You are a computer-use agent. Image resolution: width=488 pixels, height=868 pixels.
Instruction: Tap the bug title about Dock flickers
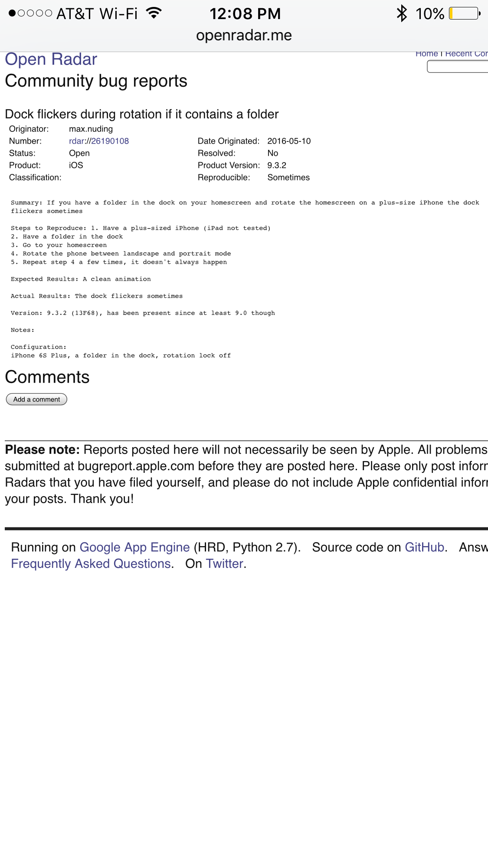[x=142, y=114]
